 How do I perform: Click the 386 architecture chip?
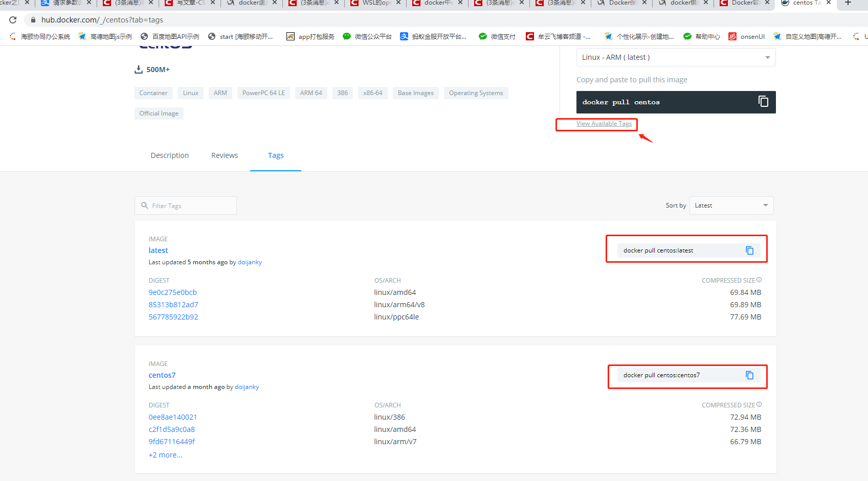343,93
